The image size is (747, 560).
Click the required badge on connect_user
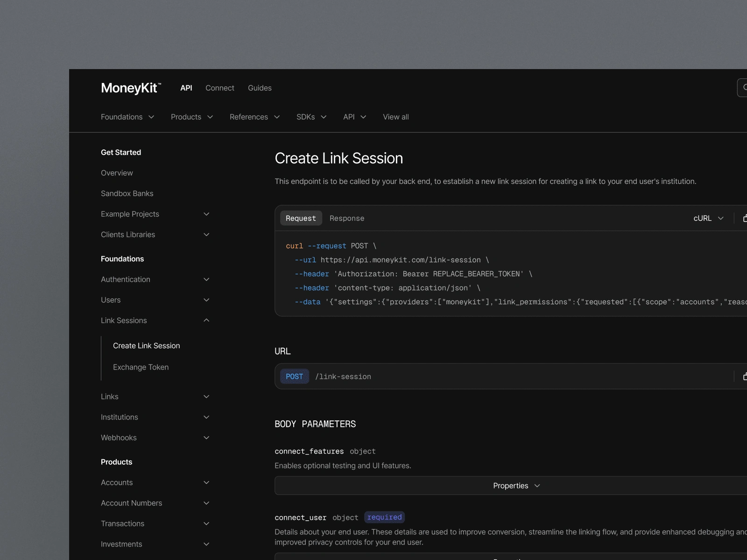point(384,517)
